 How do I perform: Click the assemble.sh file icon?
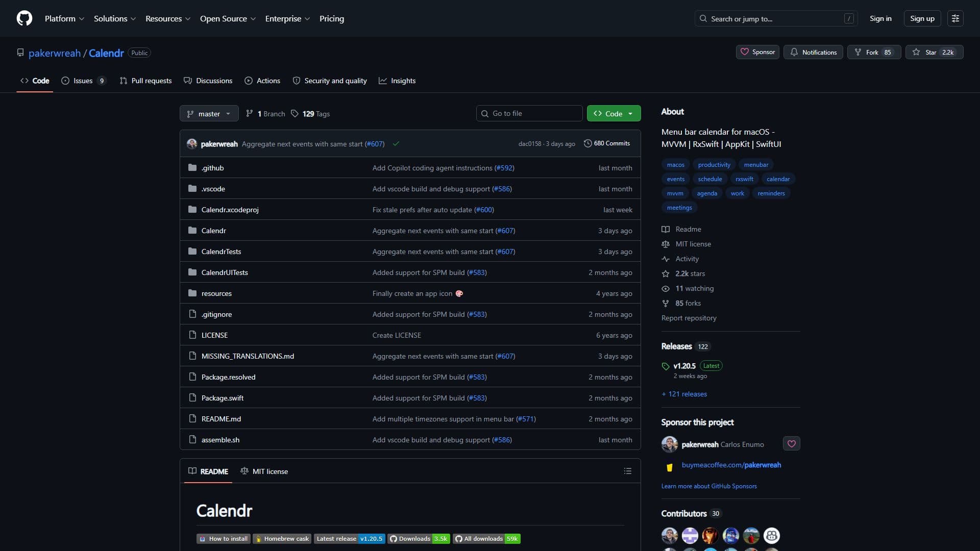point(192,440)
